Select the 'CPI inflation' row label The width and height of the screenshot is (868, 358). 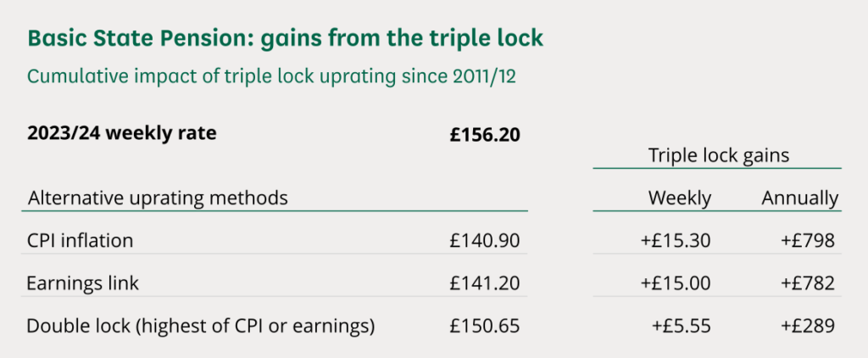coord(80,240)
